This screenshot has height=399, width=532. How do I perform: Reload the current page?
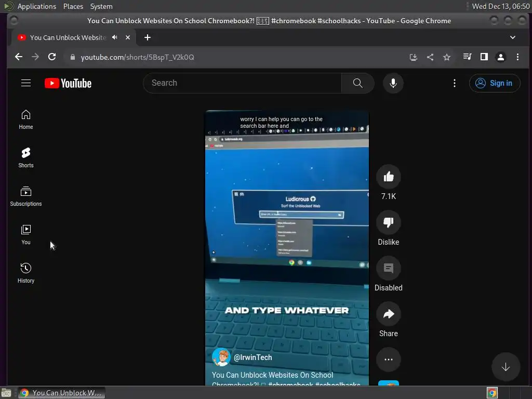[x=52, y=57]
